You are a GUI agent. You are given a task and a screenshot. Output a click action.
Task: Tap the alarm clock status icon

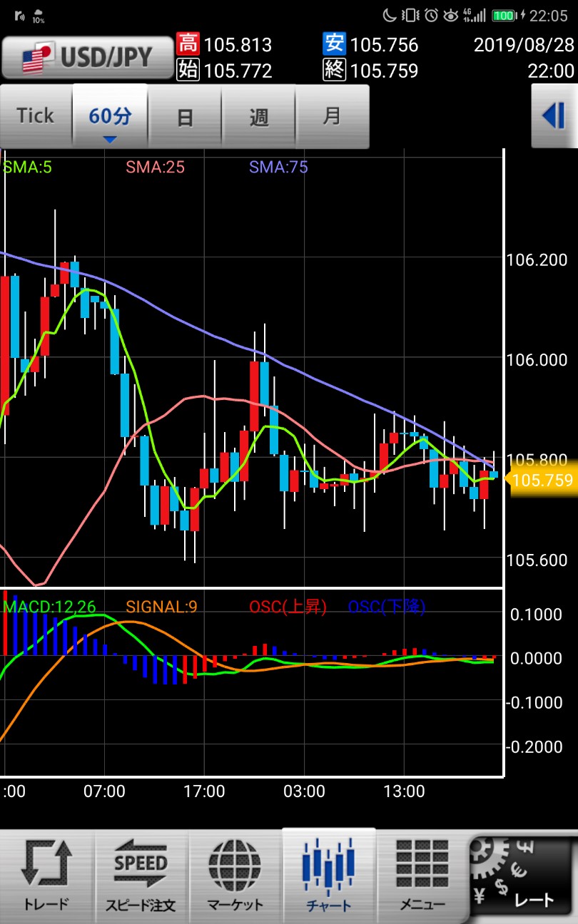[x=431, y=15]
